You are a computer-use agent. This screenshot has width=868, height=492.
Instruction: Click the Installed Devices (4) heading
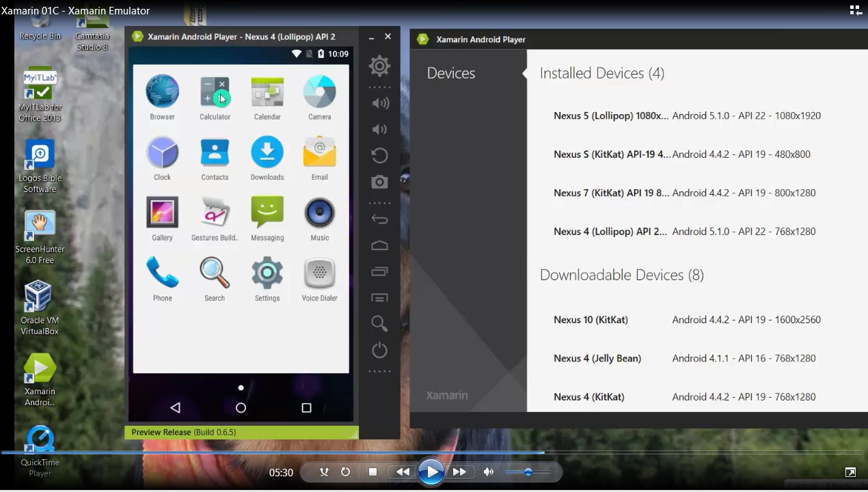point(602,73)
